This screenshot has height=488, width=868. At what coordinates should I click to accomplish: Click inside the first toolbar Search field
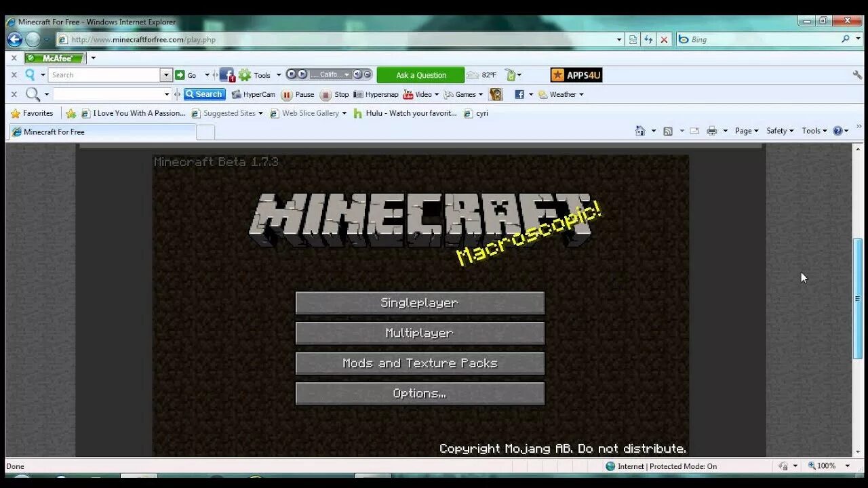click(x=105, y=75)
